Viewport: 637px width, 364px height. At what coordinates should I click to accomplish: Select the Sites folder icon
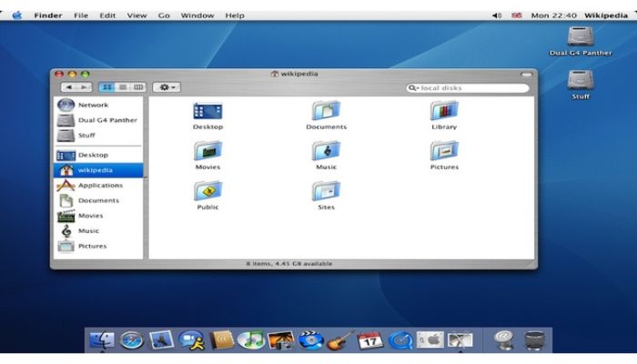(x=326, y=191)
